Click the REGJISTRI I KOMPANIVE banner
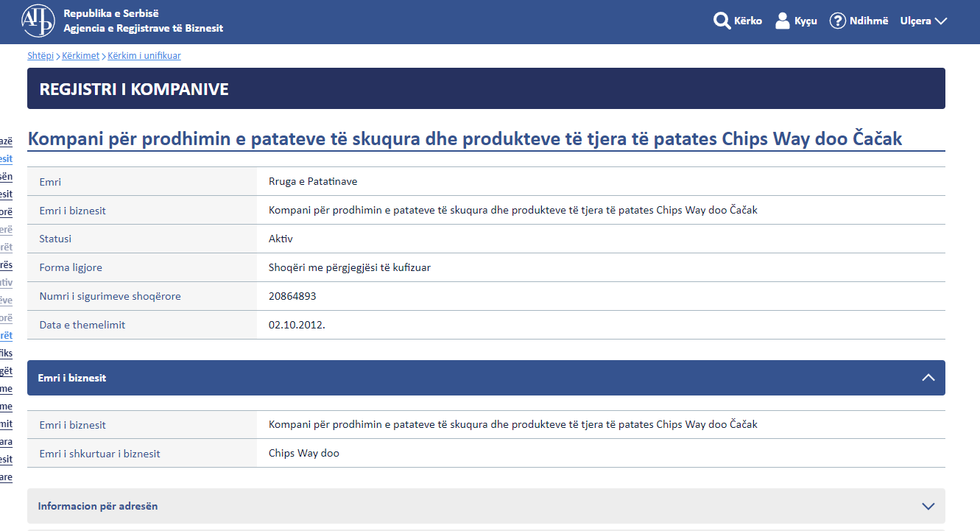 pyautogui.click(x=486, y=88)
